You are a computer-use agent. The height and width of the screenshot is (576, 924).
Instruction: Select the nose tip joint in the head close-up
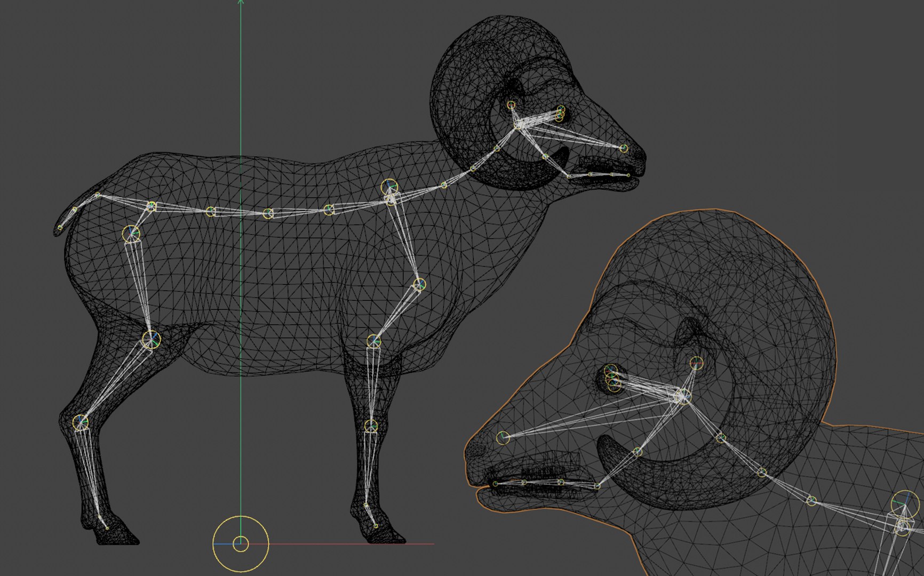click(x=503, y=438)
